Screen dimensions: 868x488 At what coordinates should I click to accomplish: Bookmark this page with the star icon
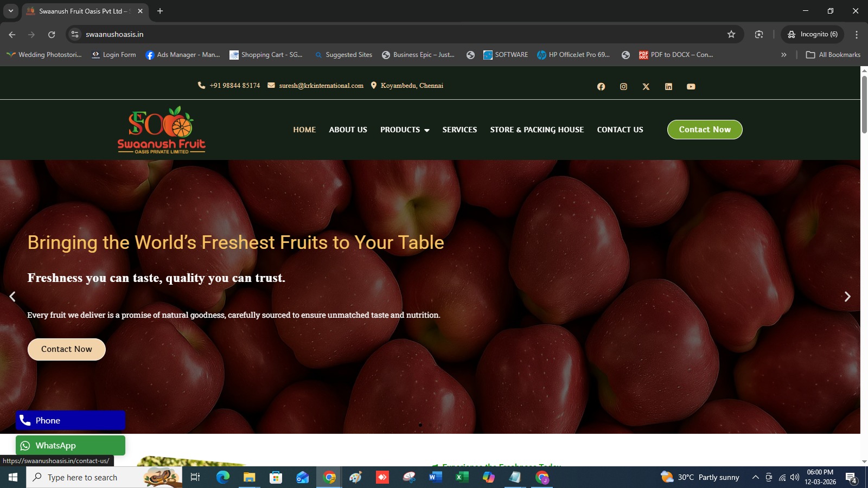(731, 34)
